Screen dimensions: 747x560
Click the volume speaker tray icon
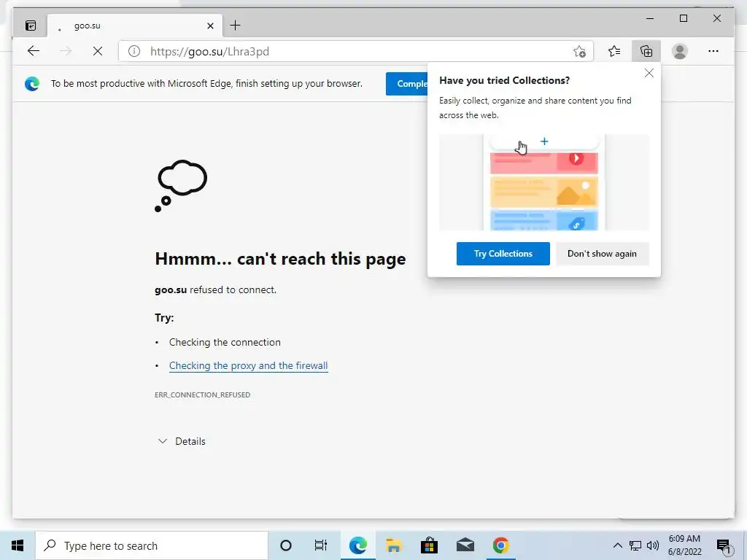(x=653, y=545)
